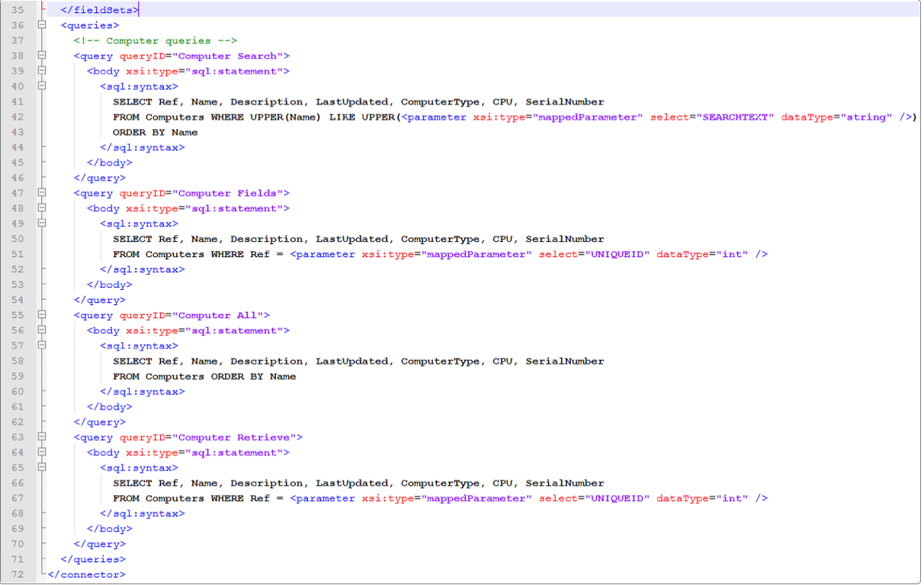Click the "Computer Search" queryID value
Image resolution: width=924 pixels, height=585 pixels.
tap(230, 56)
